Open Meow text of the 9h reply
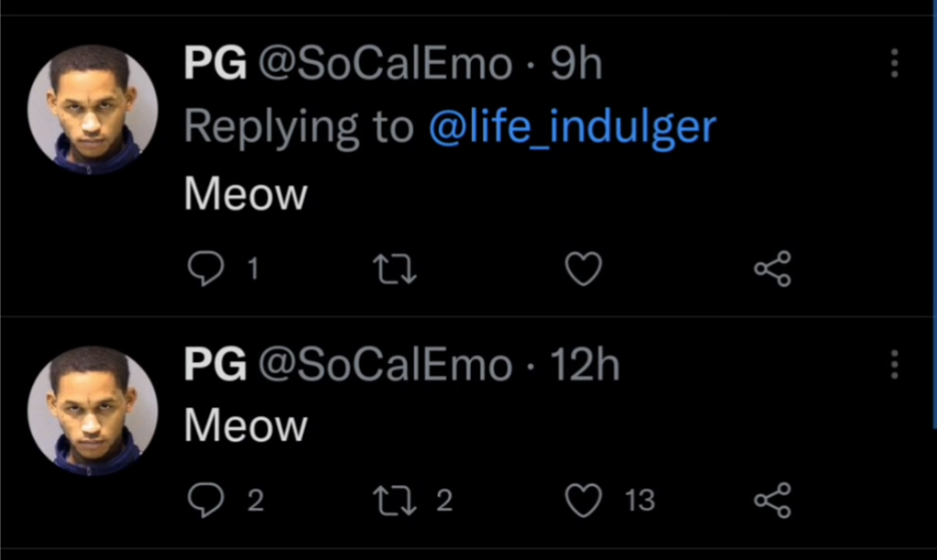 (x=246, y=194)
